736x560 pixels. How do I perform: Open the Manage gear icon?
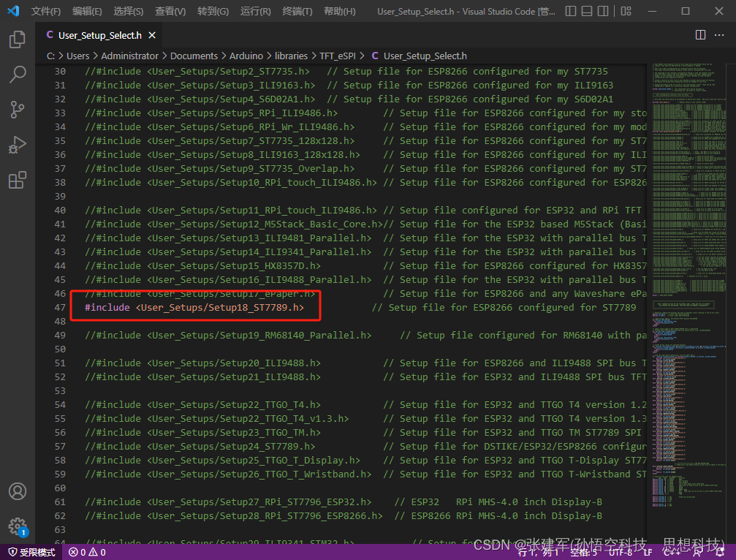[x=18, y=526]
